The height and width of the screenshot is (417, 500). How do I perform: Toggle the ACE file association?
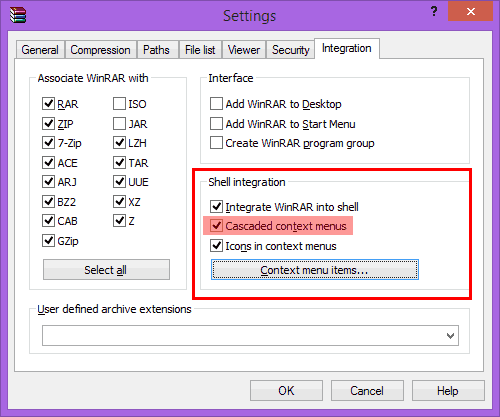coord(48,163)
